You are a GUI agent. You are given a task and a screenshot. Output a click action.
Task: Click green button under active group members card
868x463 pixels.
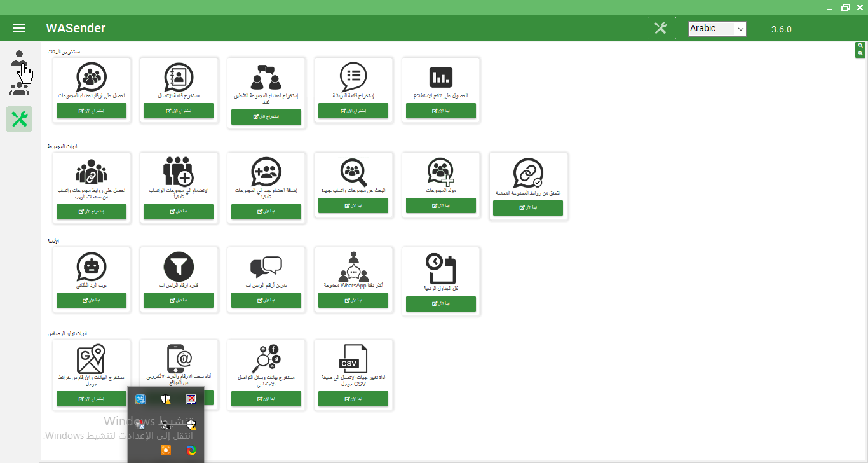266,117
